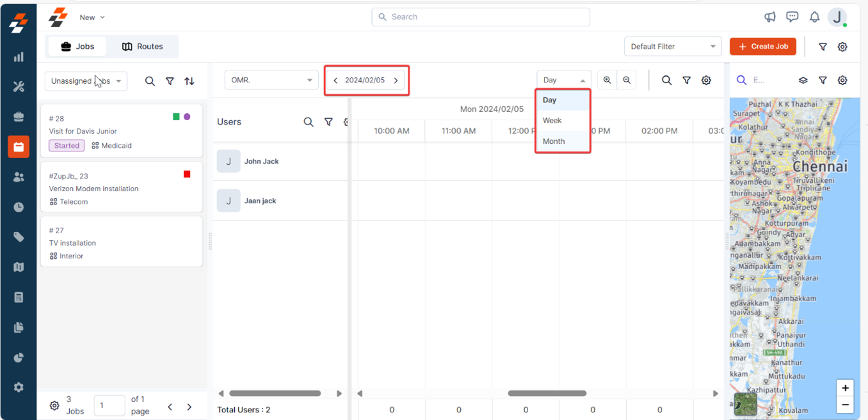Select user row John Jack
This screenshot has height=420, width=868.
click(280, 162)
